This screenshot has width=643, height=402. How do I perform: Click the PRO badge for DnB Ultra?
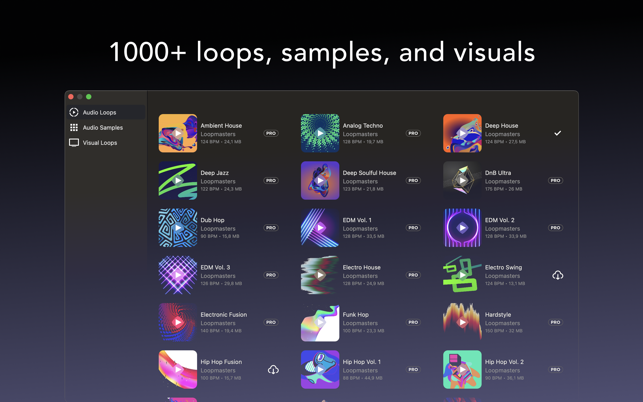click(555, 180)
